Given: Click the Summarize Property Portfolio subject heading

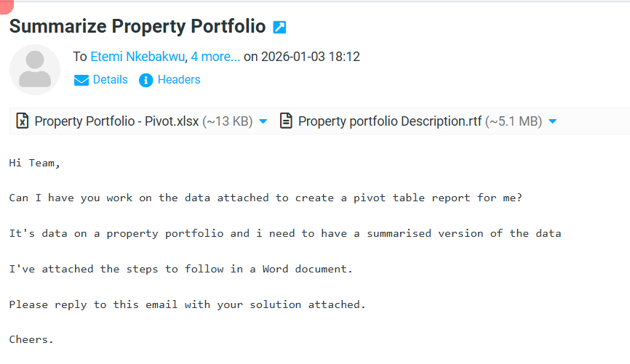Looking at the screenshot, I should coord(137,27).
